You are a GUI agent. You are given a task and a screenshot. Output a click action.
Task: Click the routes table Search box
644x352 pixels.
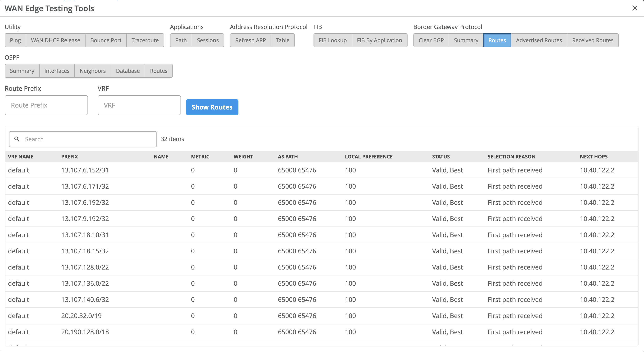[87, 139]
